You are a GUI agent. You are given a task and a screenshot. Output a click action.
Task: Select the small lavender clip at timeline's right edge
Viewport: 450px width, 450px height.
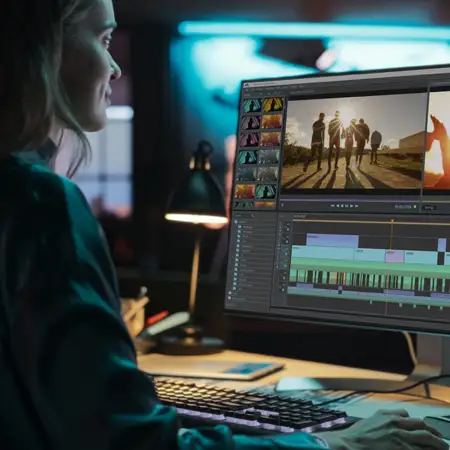(x=442, y=245)
